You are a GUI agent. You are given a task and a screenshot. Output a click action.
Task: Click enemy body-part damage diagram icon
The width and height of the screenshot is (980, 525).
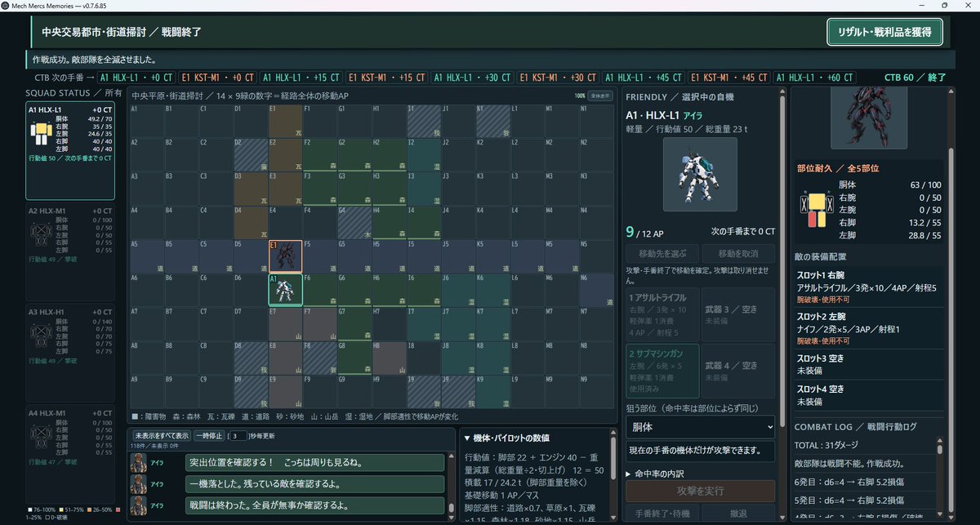[x=816, y=209]
